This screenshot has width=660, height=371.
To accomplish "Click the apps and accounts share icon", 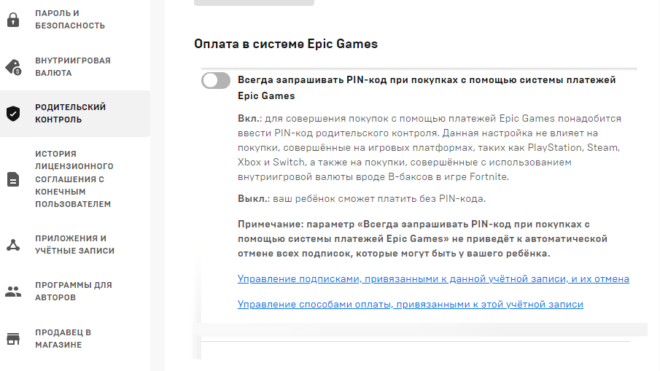I will click(x=13, y=245).
